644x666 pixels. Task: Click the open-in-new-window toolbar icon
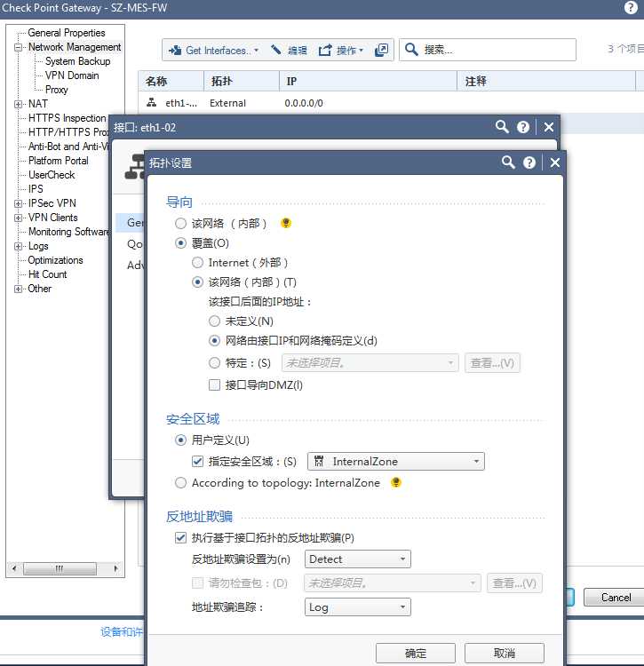click(x=381, y=50)
